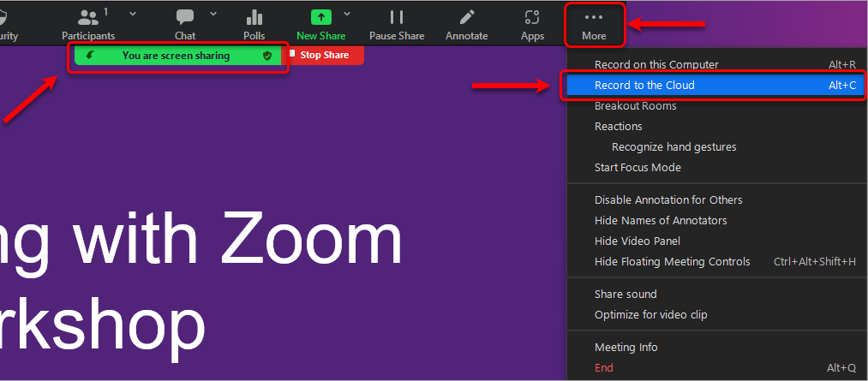The width and height of the screenshot is (868, 381).
Task: Pause the screen share
Action: [x=397, y=26]
